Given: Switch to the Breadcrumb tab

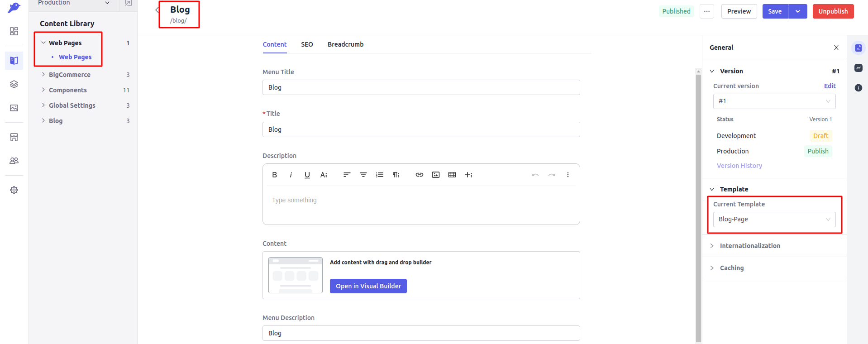Looking at the screenshot, I should (x=345, y=44).
